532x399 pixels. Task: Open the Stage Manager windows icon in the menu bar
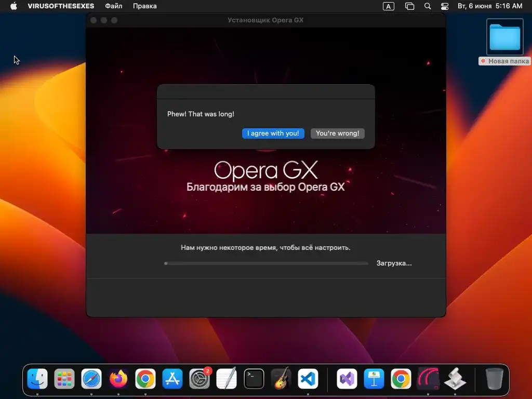(x=409, y=6)
